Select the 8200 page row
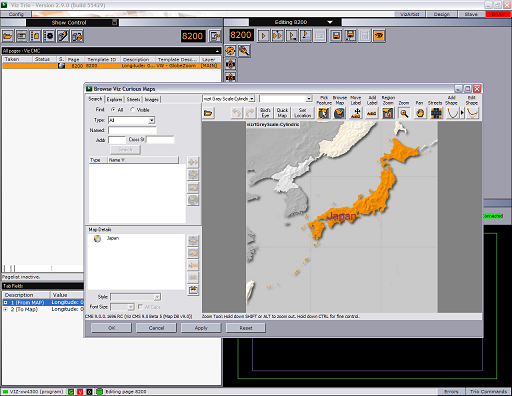 click(x=111, y=66)
